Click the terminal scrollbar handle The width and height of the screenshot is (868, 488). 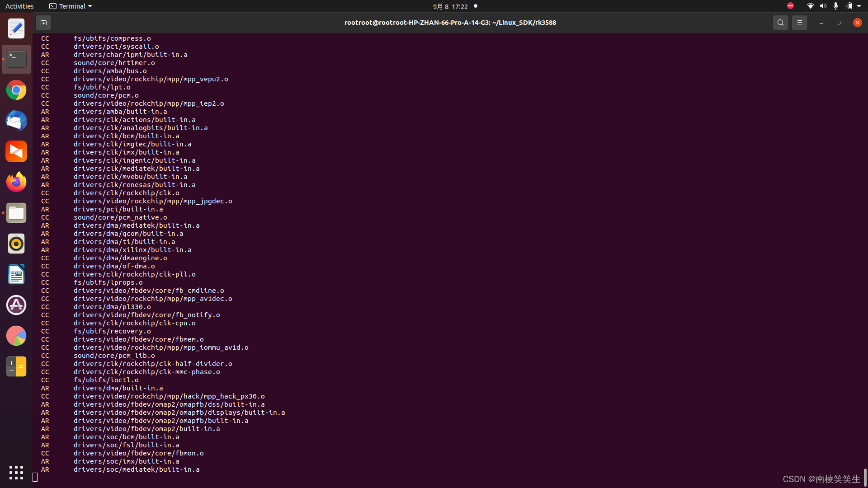[x=865, y=477]
